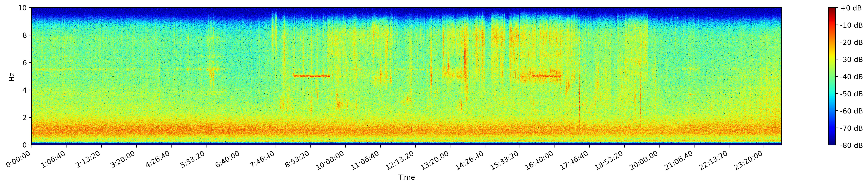Click the red 5 Hz line near 8:53:20
This screenshot has width=868, height=186.
(312, 76)
